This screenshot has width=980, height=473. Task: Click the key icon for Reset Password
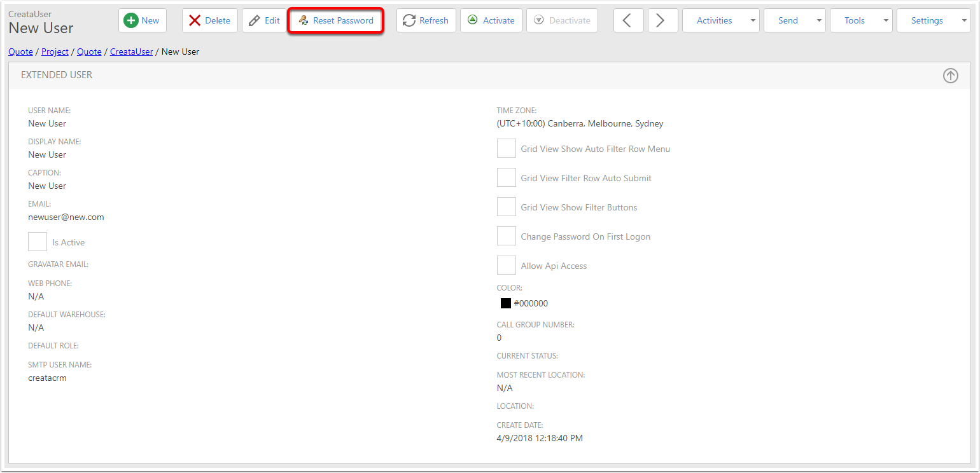(304, 20)
